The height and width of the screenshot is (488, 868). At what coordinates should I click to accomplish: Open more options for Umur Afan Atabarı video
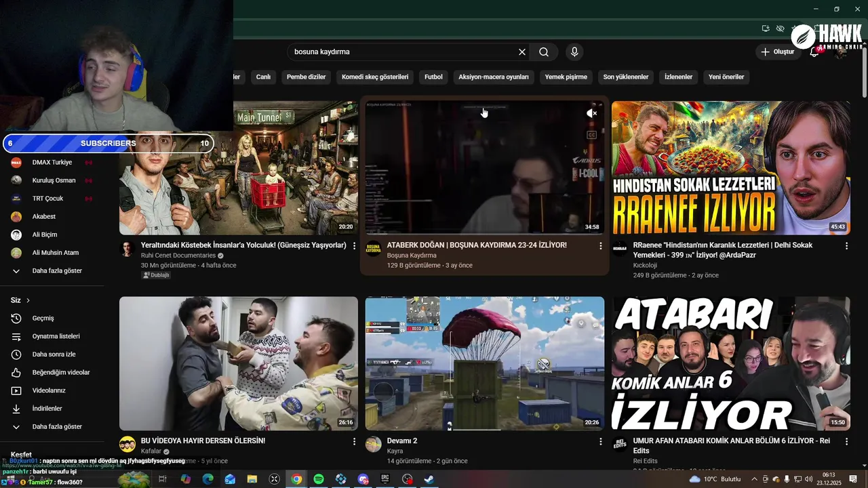click(x=846, y=441)
